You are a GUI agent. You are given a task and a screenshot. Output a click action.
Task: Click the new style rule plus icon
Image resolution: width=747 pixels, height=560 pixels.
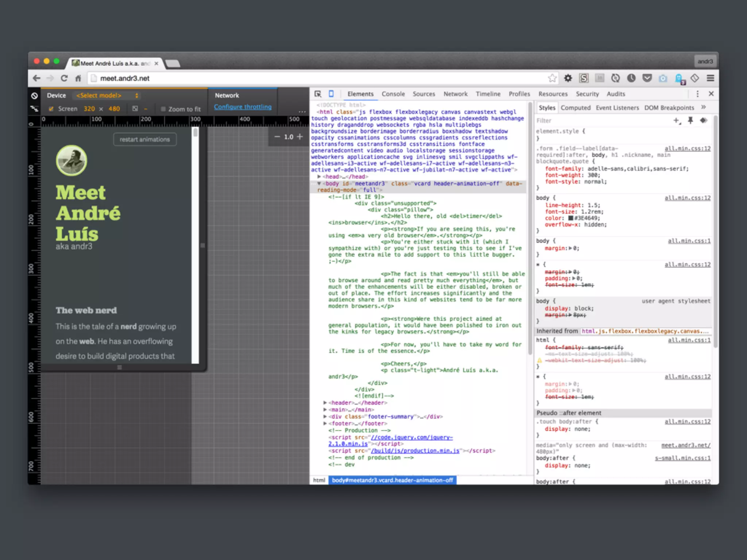click(676, 120)
